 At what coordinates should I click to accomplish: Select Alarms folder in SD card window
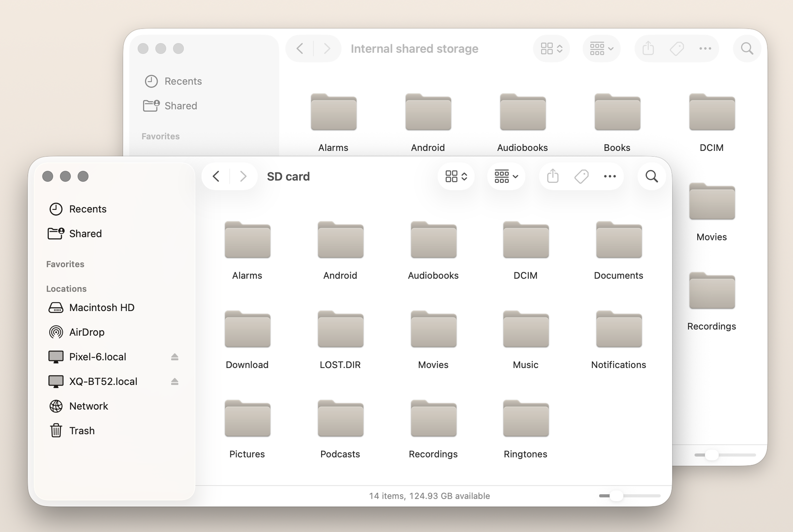point(247,251)
